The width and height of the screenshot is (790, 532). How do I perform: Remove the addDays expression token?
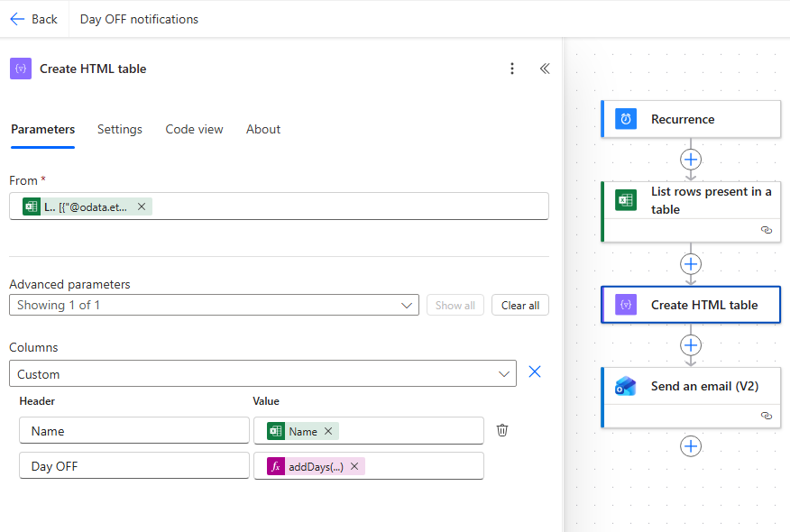coord(354,466)
